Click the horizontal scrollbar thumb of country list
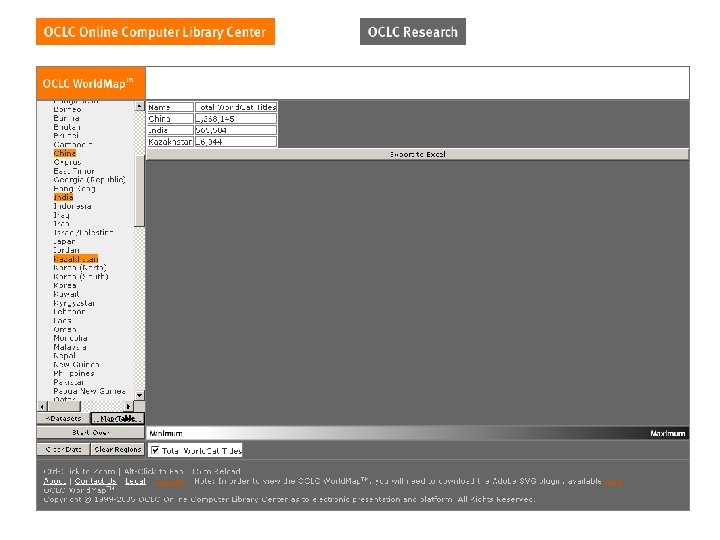 coord(64,406)
